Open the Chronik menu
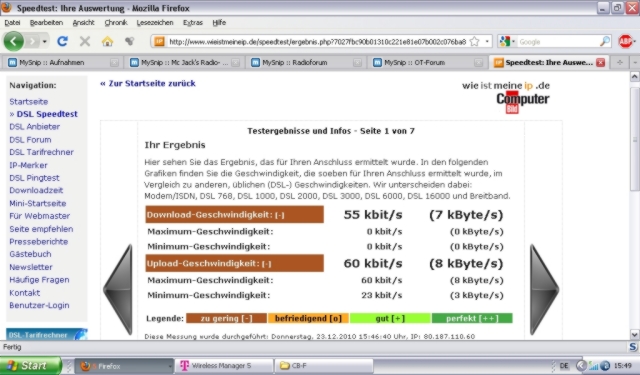The image size is (640, 375). (116, 23)
